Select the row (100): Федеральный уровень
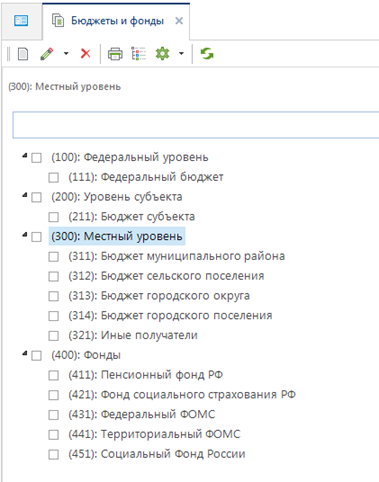 [x=130, y=157]
